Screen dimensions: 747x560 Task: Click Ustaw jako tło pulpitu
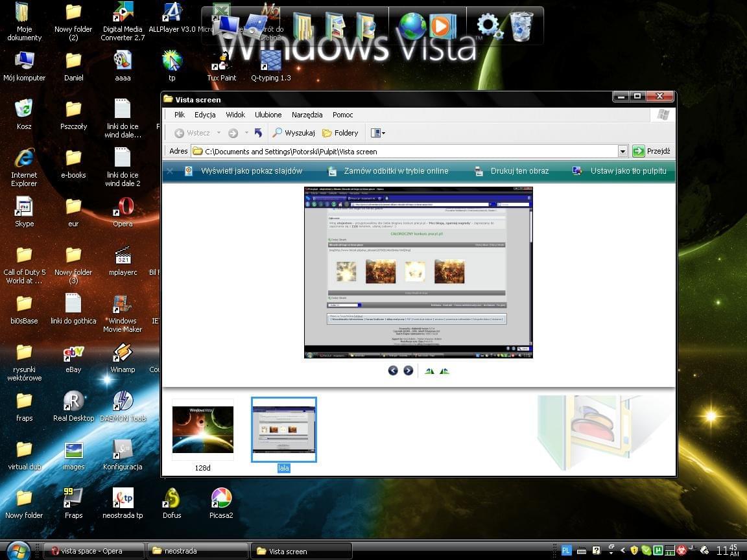coord(619,171)
